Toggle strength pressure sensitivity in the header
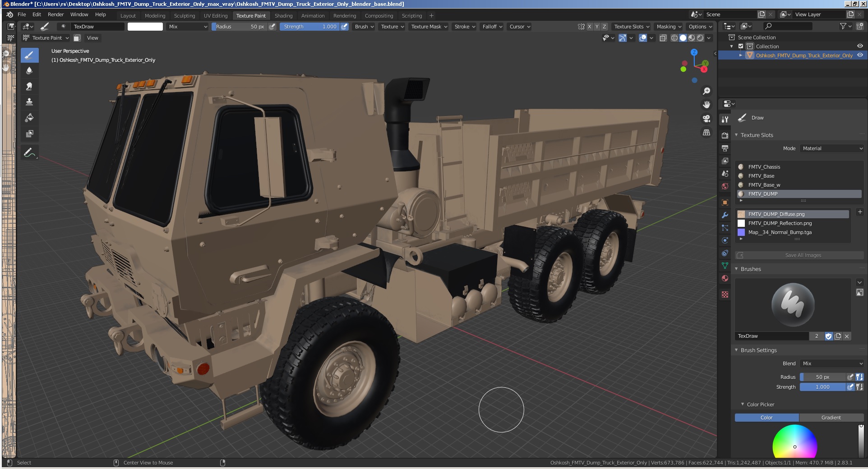The width and height of the screenshot is (868, 469). (344, 27)
